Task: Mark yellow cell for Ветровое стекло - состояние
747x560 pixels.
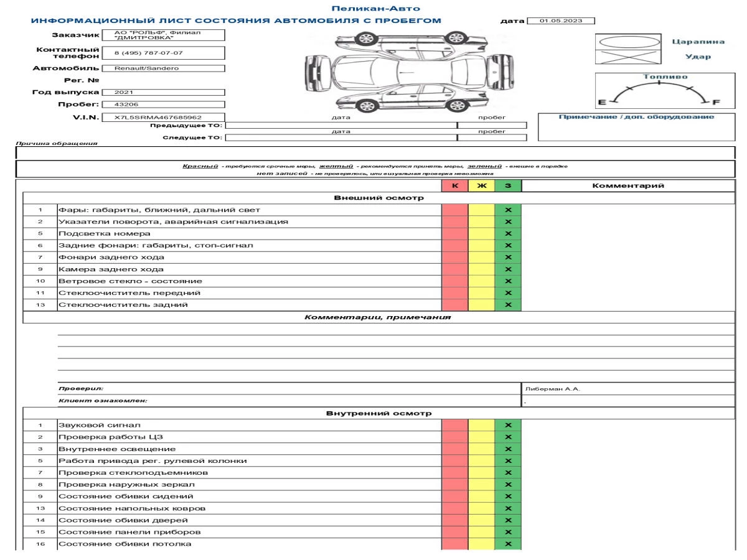Action: pyautogui.click(x=481, y=281)
